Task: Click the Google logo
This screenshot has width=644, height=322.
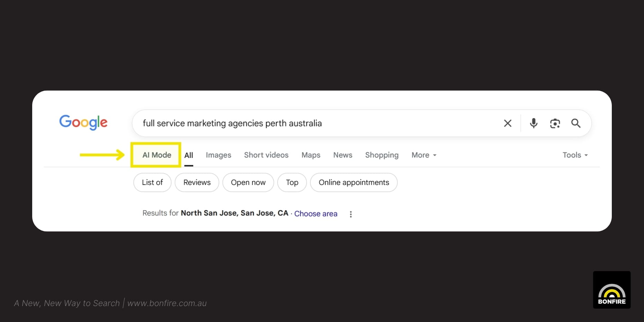Action: tap(83, 123)
